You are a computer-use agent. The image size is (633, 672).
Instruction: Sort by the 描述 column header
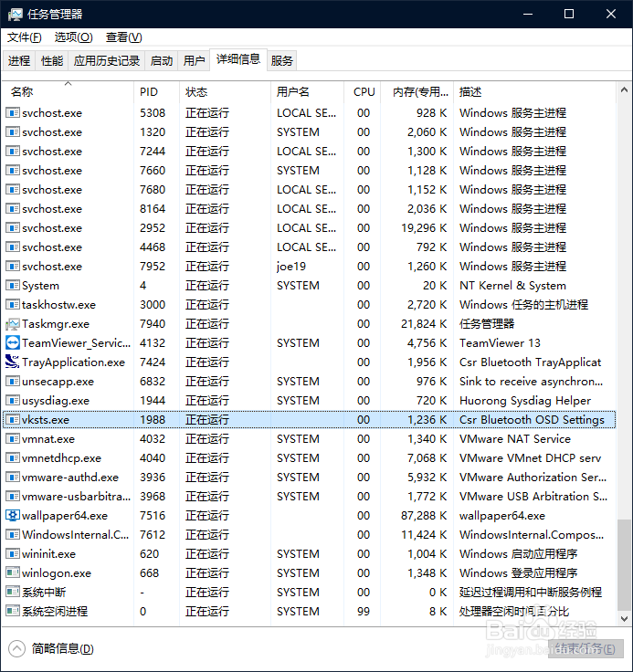point(534,91)
